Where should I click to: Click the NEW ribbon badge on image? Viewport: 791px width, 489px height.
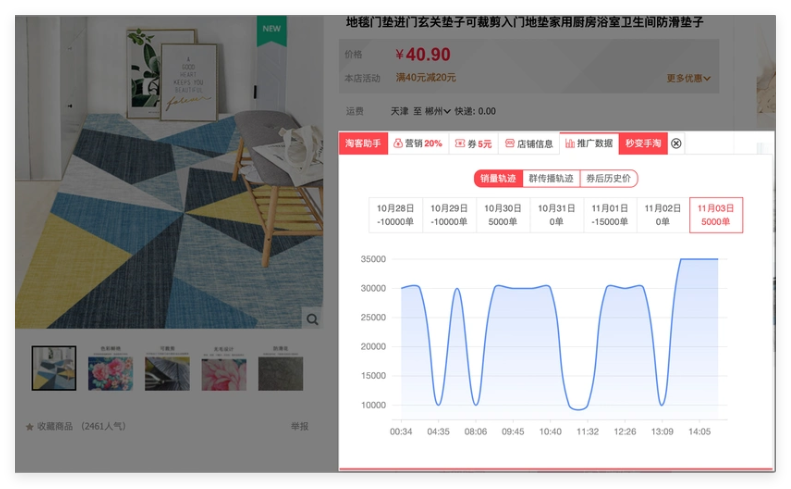click(x=272, y=30)
